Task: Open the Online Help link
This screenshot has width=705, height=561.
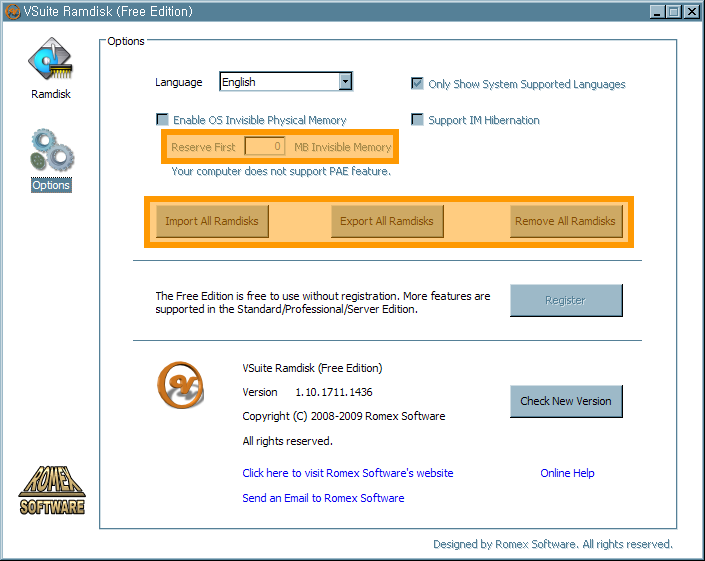Action: [567, 473]
